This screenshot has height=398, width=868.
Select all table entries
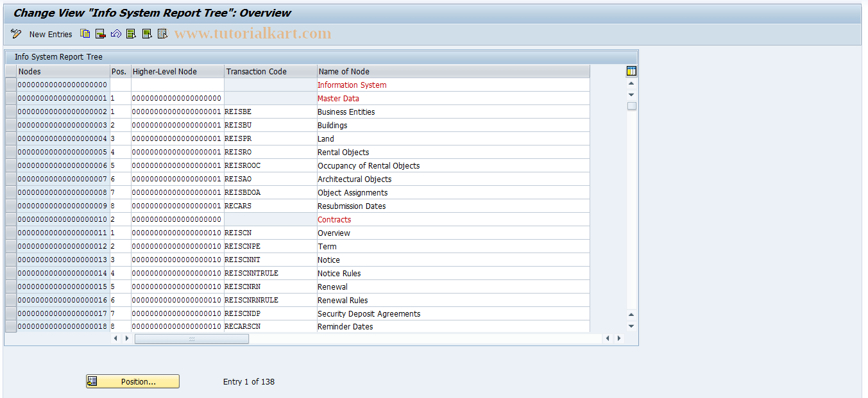(x=131, y=33)
